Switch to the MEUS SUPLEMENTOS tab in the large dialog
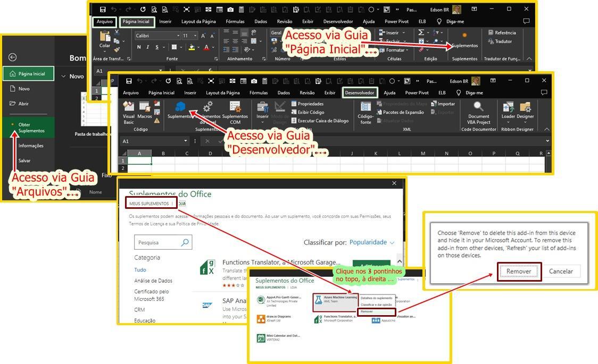Image resolution: width=598 pixels, height=364 pixels. [149, 204]
